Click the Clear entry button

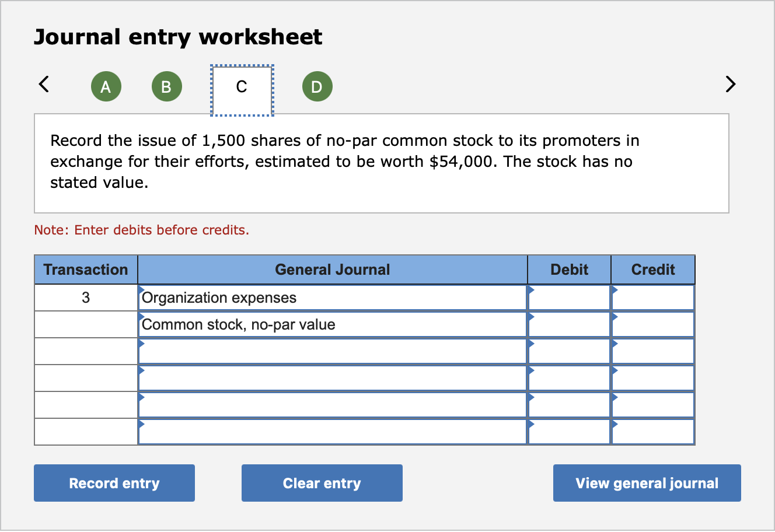pos(322,483)
